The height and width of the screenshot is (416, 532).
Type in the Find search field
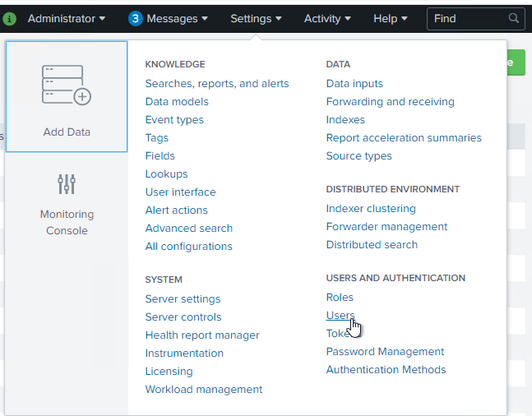(x=469, y=18)
